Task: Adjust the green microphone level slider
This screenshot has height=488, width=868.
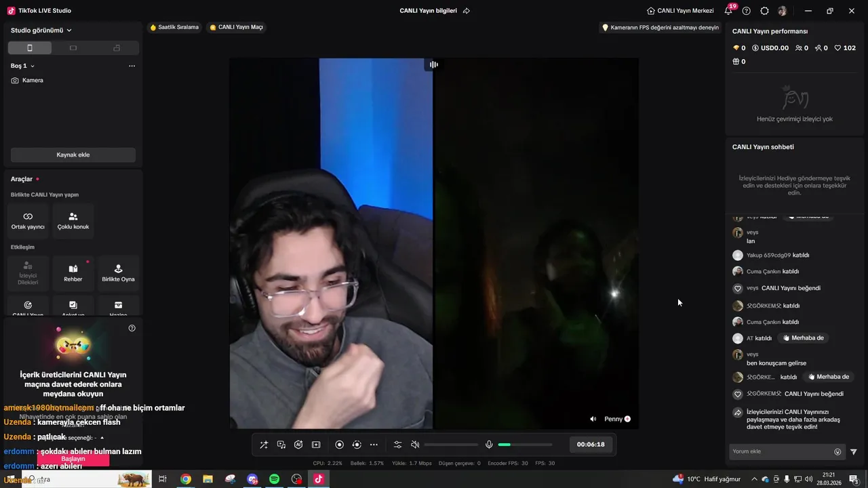Action: point(526,445)
